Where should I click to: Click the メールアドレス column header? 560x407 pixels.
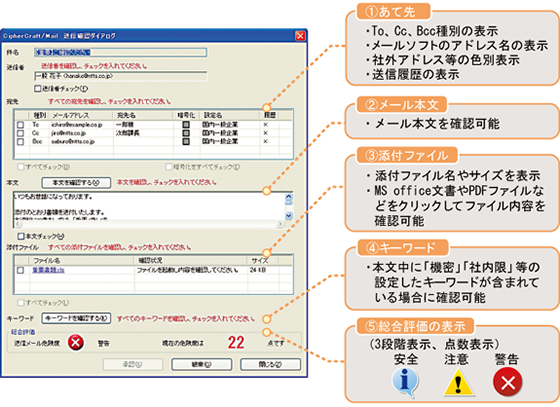[81, 115]
